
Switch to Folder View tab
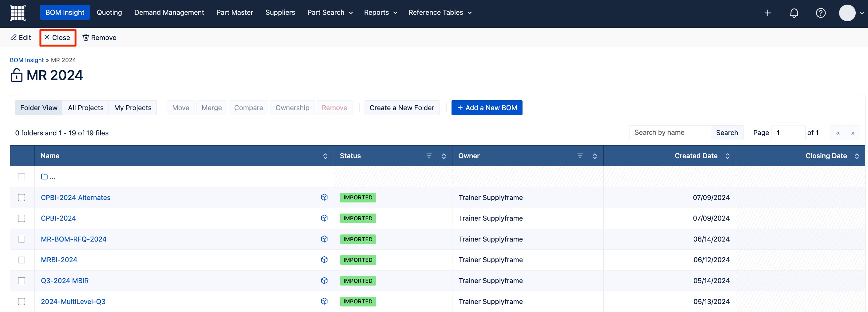[39, 108]
